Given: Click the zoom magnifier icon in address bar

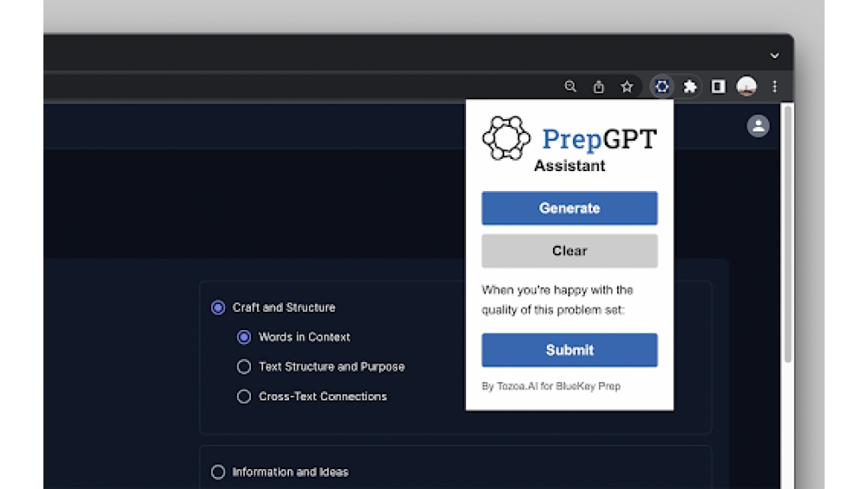Looking at the screenshot, I should point(570,86).
